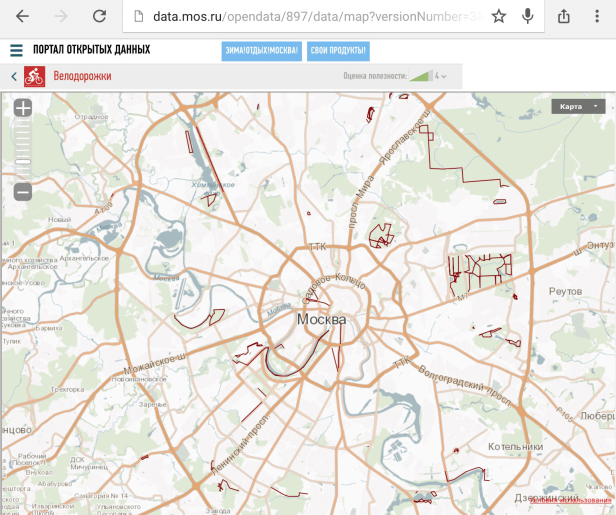The width and height of the screenshot is (616, 515).
Task: Open the browser share icon
Action: 564,16
